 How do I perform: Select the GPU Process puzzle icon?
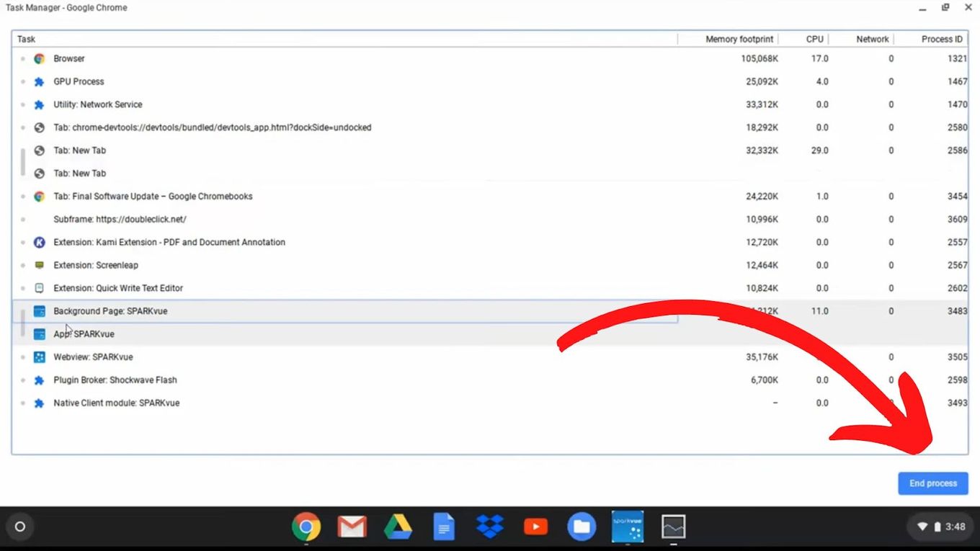pyautogui.click(x=40, y=81)
